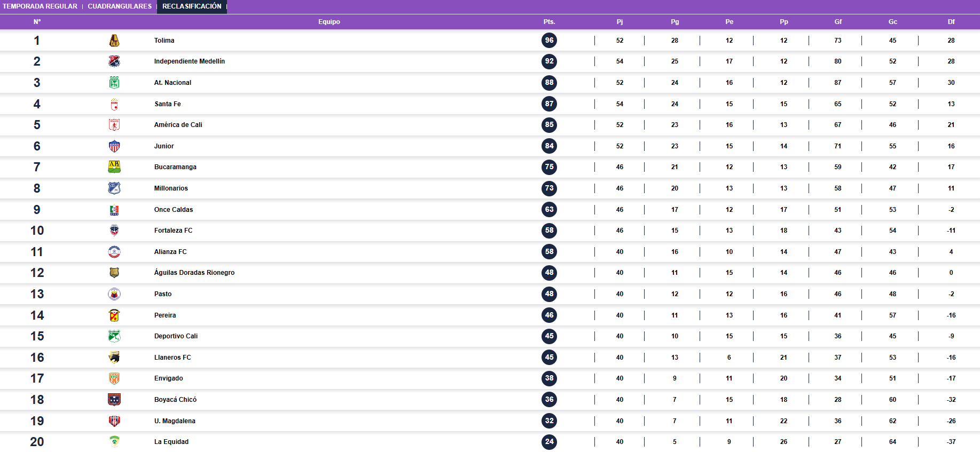Click the Df column header
The image size is (980, 452).
951,22
